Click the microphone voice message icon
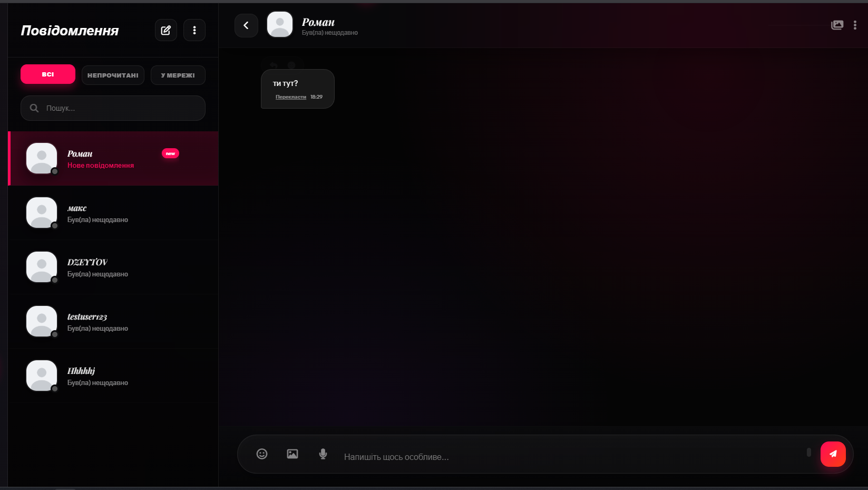Viewport: 868px width, 490px height. pos(323,454)
